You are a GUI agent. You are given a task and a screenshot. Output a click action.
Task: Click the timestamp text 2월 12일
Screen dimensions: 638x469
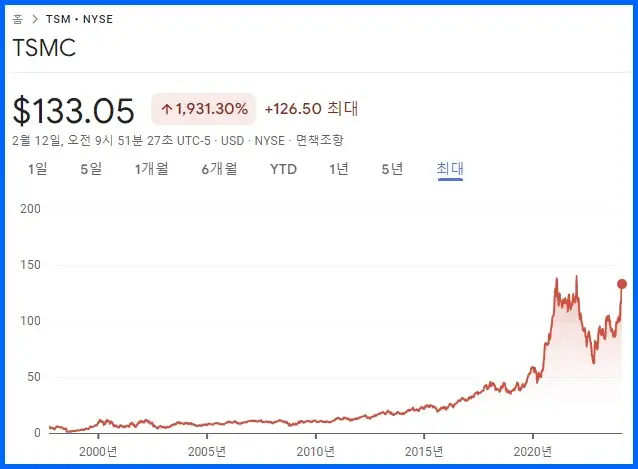37,140
